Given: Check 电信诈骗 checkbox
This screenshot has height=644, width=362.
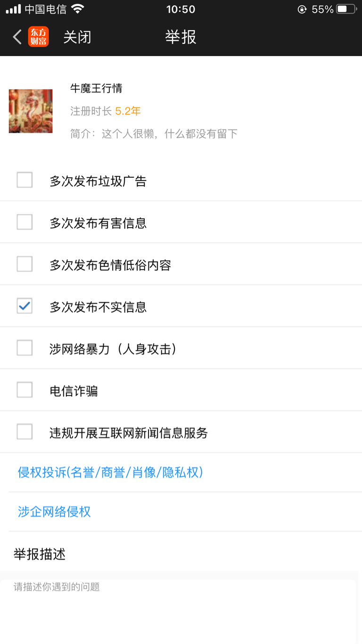Looking at the screenshot, I should coord(25,390).
